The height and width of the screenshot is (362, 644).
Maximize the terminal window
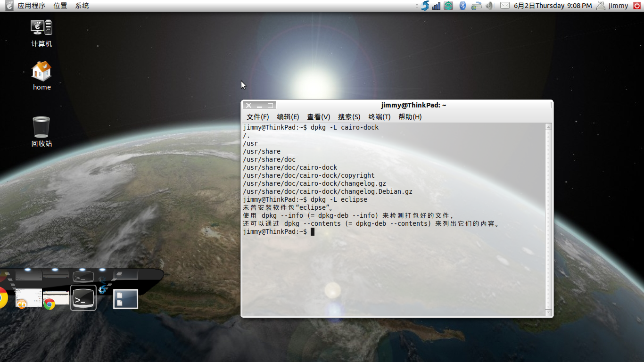(x=271, y=105)
